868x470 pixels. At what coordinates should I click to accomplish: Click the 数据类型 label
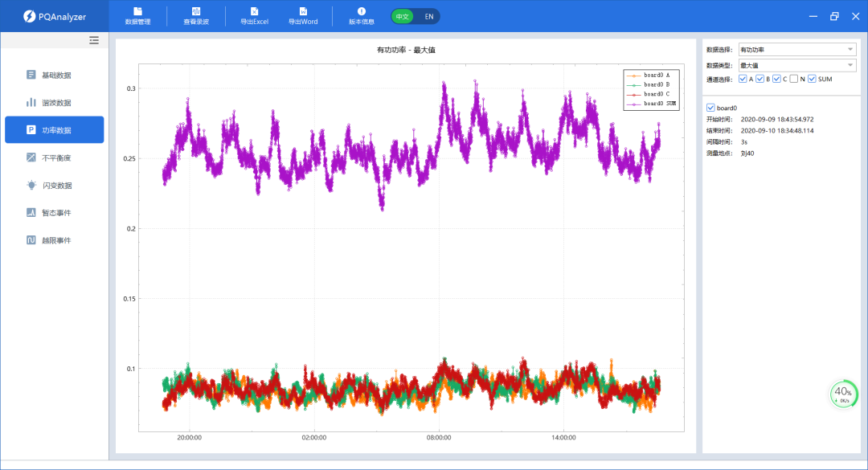pos(719,65)
